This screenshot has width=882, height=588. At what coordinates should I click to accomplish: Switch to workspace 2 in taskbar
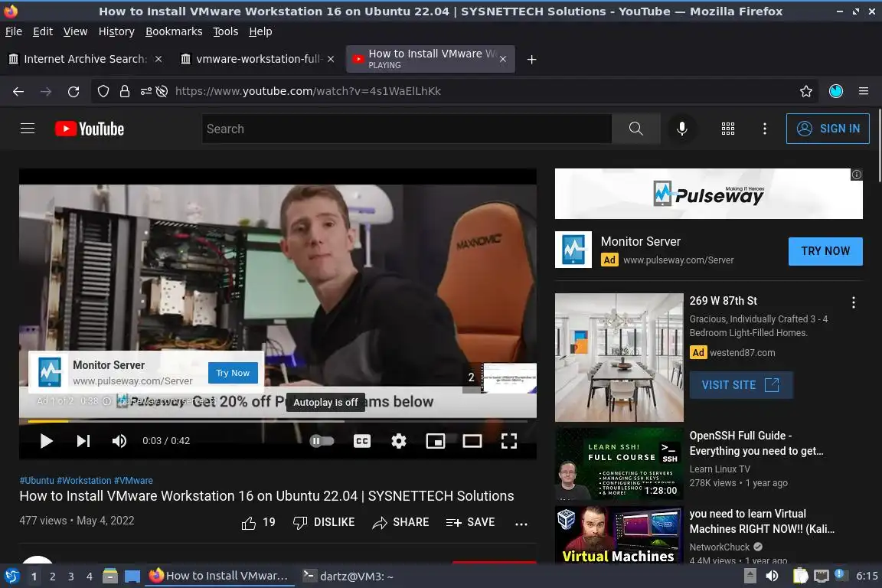[52, 577]
